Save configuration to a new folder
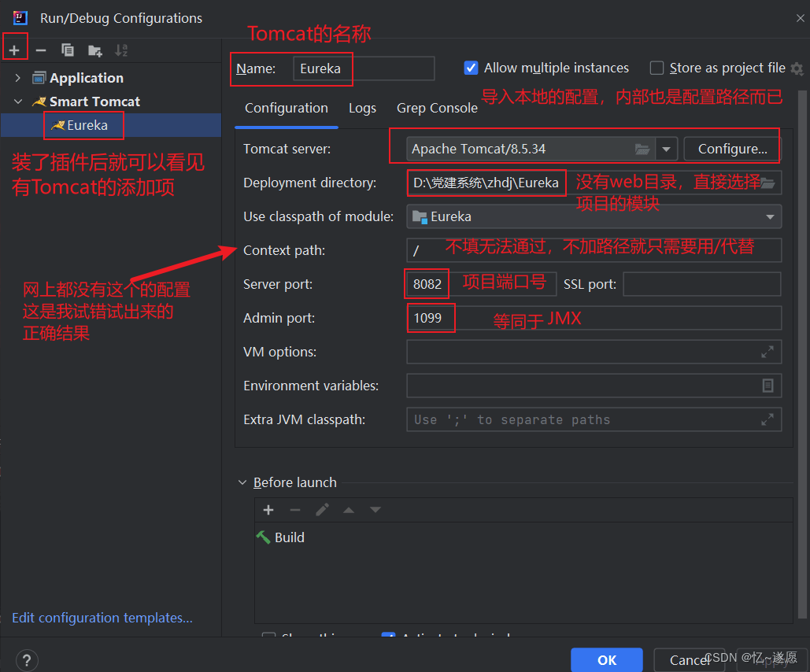The width and height of the screenshot is (810, 672). pyautogui.click(x=95, y=50)
